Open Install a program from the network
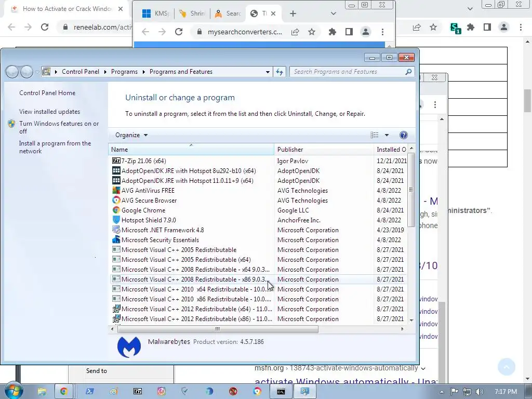Viewport: 532px width, 399px height. (55, 147)
